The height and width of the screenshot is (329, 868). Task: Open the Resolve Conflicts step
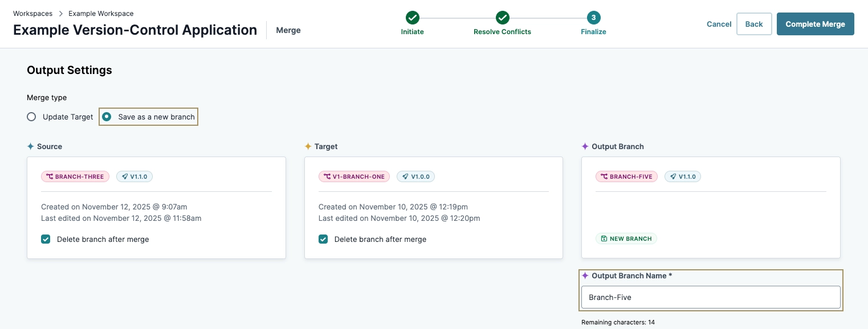[502, 17]
